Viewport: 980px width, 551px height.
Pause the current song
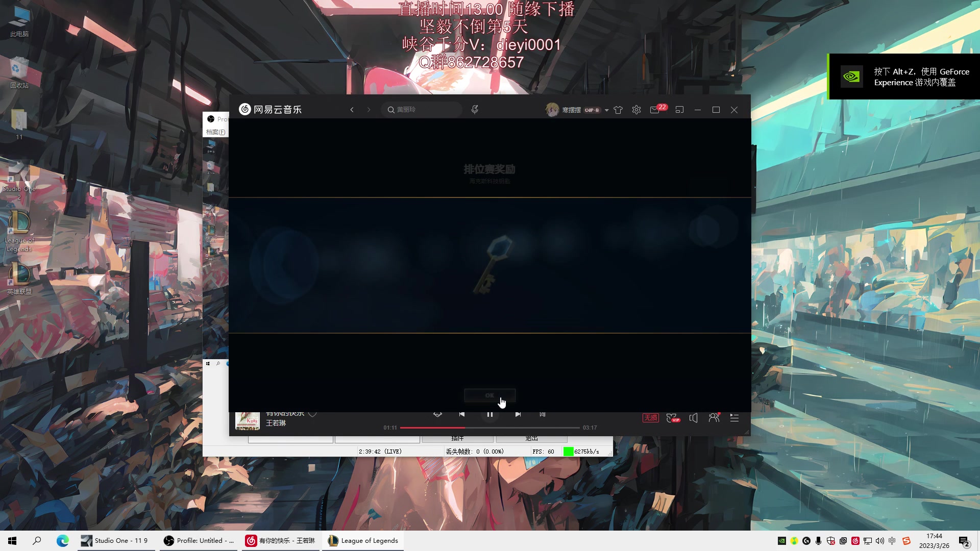pyautogui.click(x=489, y=414)
